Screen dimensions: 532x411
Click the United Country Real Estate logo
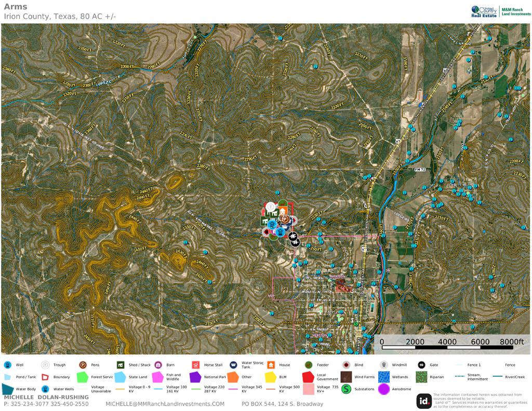pyautogui.click(x=484, y=11)
